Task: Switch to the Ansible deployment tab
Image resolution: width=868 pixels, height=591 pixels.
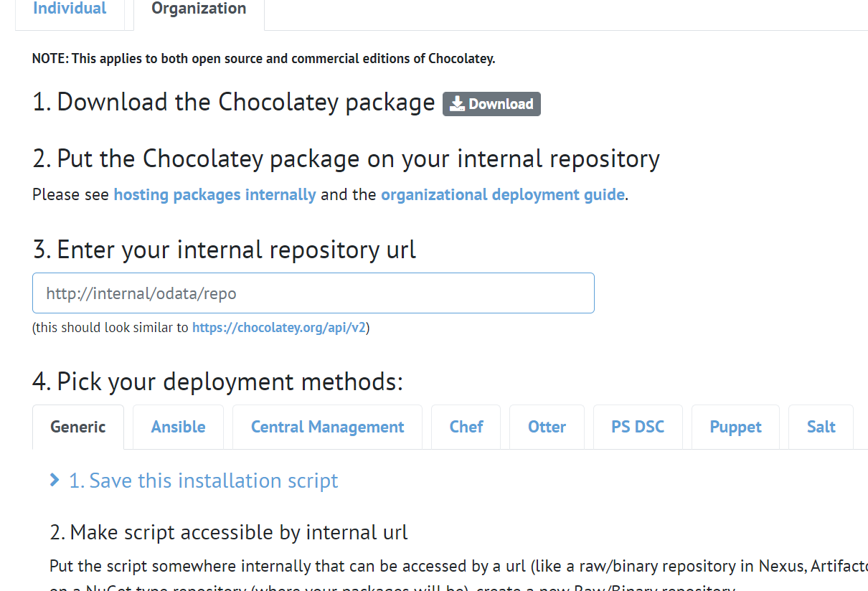Action: coord(178,427)
